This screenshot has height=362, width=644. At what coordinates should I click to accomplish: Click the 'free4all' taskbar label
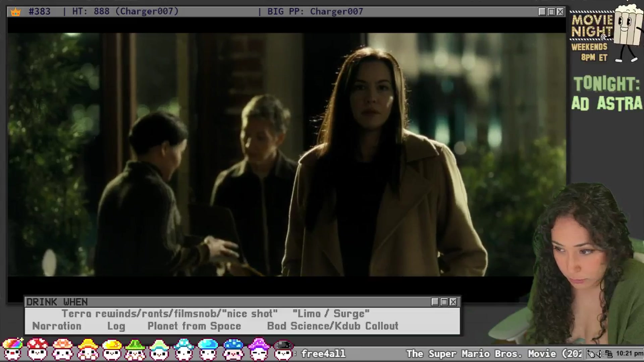[323, 354]
